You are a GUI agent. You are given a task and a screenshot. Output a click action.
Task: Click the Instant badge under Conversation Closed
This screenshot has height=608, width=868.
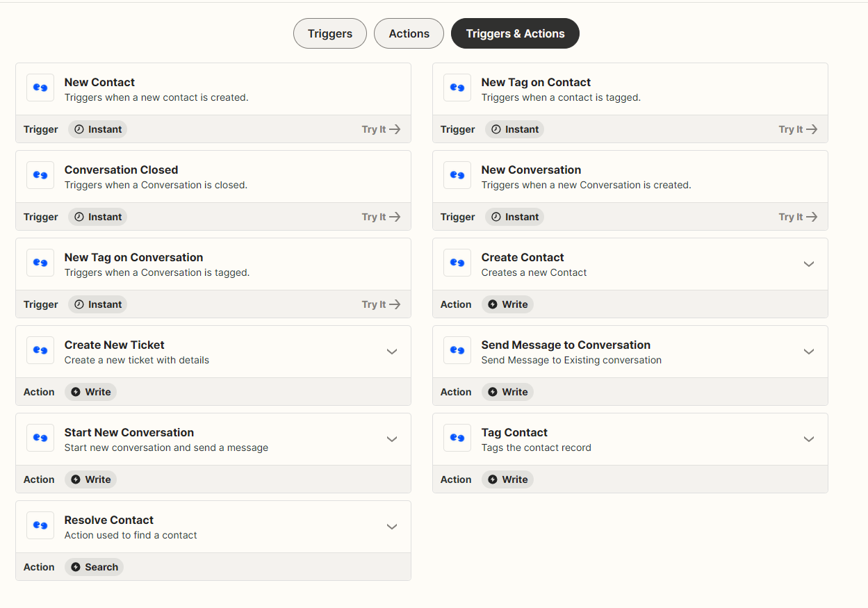[97, 217]
